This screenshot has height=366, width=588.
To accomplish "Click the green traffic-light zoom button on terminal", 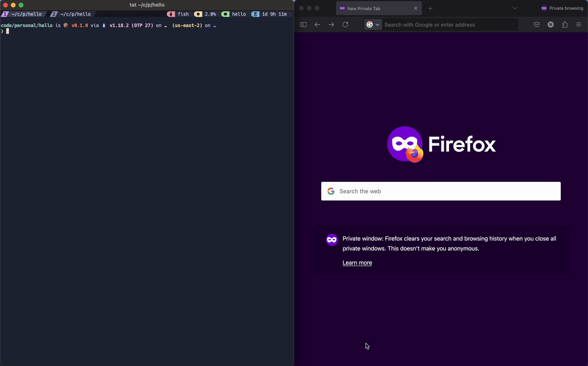I will [x=21, y=5].
